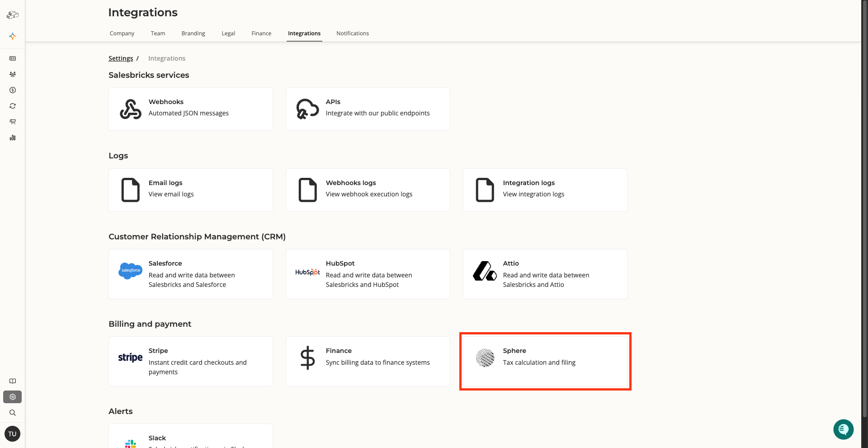The height and width of the screenshot is (448, 868).
Task: Click the dollar coin icon in sidebar
Action: 13,90
